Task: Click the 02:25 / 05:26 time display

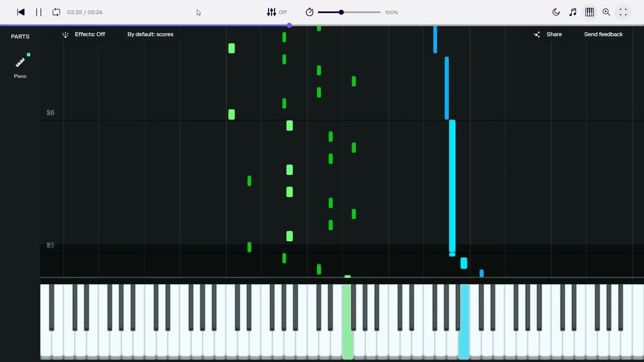Action: (85, 12)
